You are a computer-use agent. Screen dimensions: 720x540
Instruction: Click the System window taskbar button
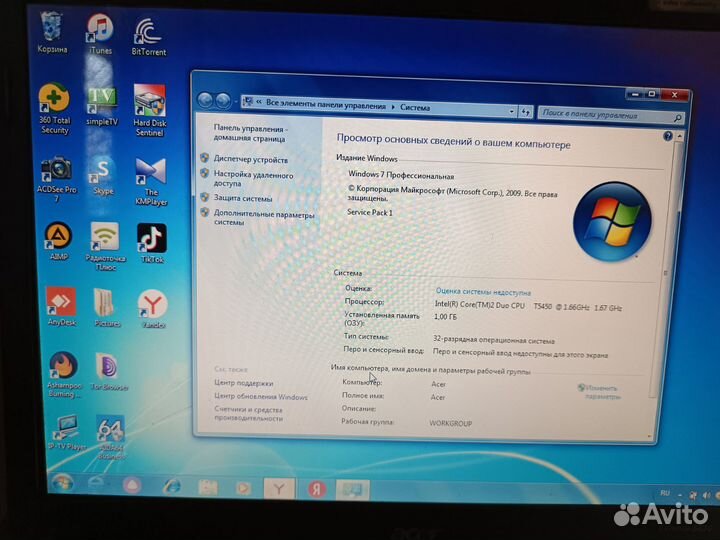(x=353, y=490)
